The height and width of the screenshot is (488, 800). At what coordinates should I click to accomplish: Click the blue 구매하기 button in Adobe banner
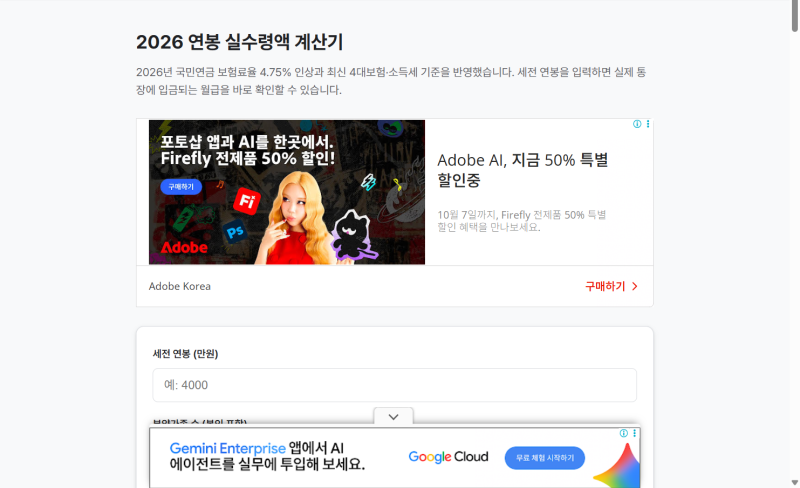[x=181, y=187]
